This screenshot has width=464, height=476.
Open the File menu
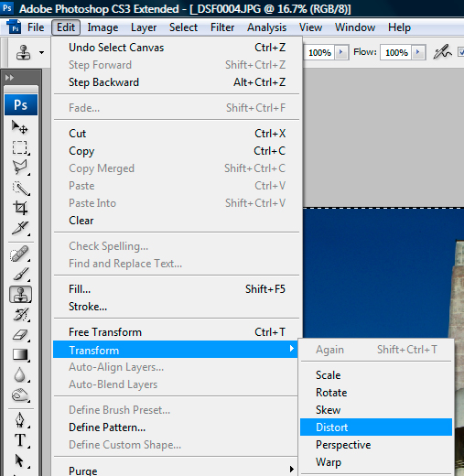(x=36, y=27)
